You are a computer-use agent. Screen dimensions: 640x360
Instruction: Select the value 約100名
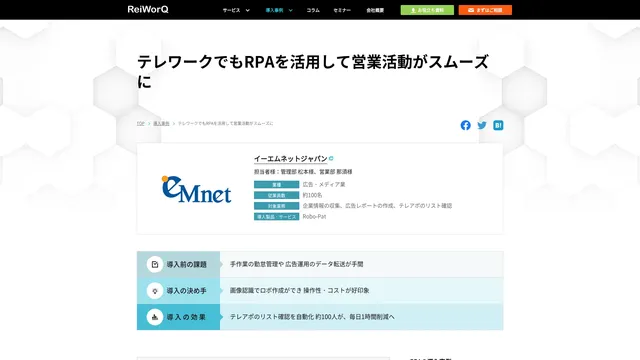coord(312,195)
